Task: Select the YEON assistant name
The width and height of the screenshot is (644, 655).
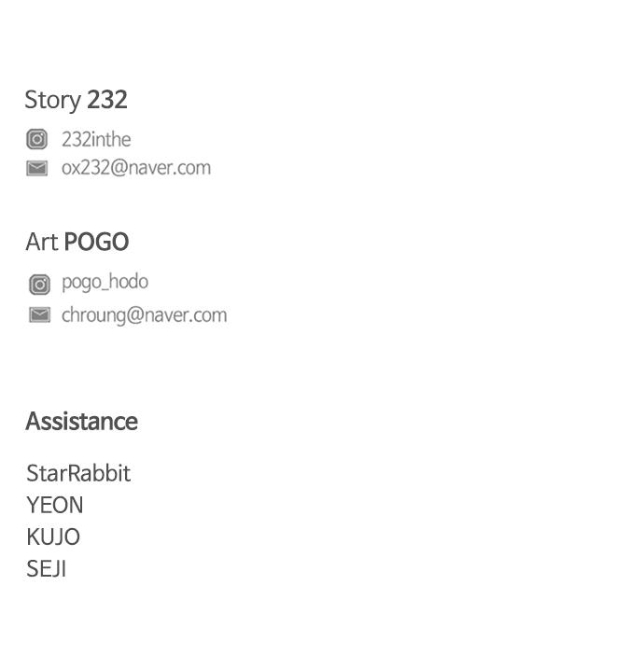Action: point(55,506)
